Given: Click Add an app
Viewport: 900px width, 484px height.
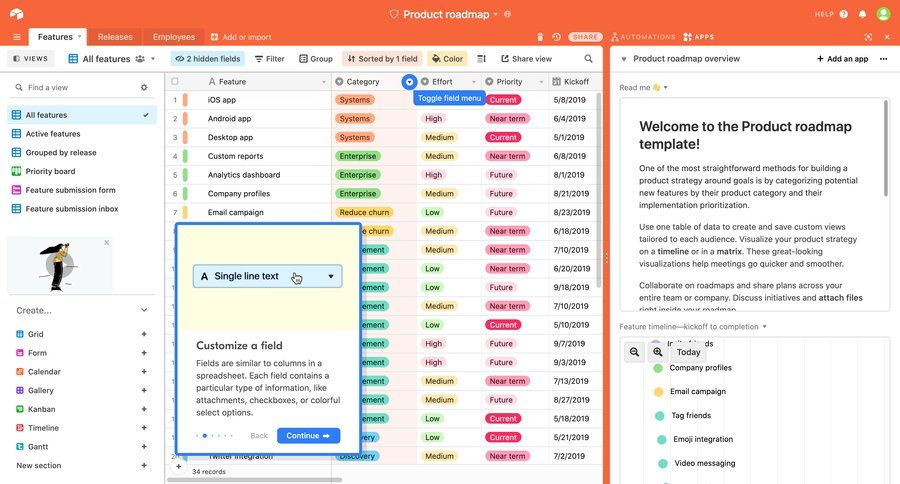Looking at the screenshot, I should [842, 59].
